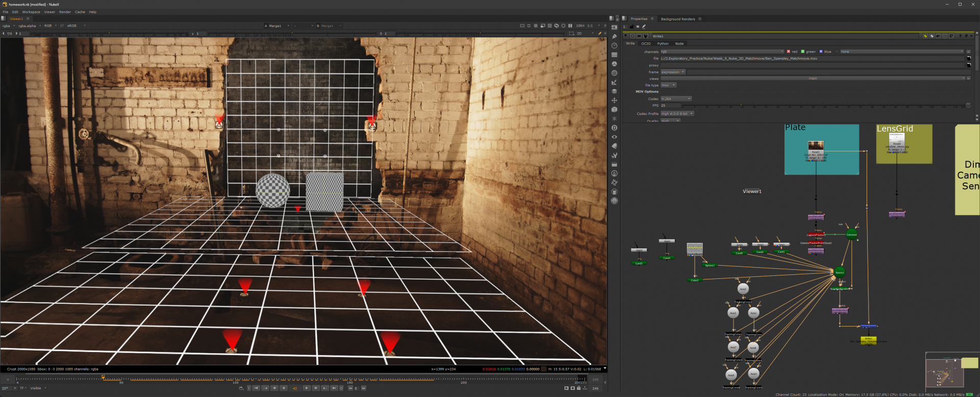Click the Merge nodes layers icon
This screenshot has width=980, height=397.
(x=615, y=91)
